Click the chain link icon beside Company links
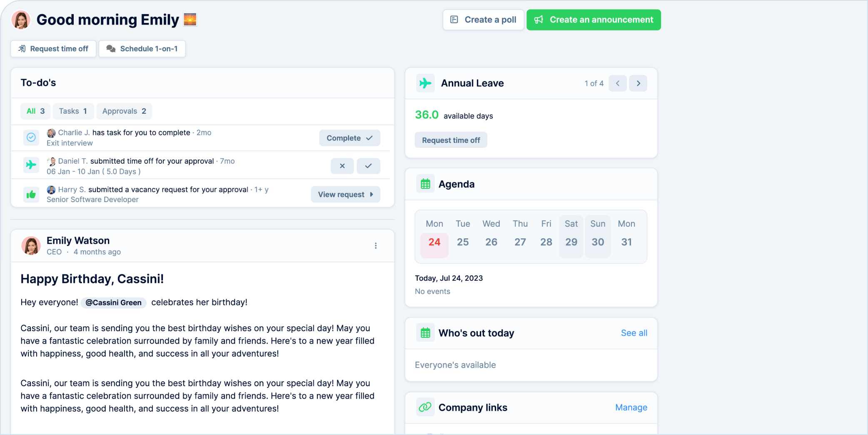Viewport: 868px width, 435px height. pos(425,407)
